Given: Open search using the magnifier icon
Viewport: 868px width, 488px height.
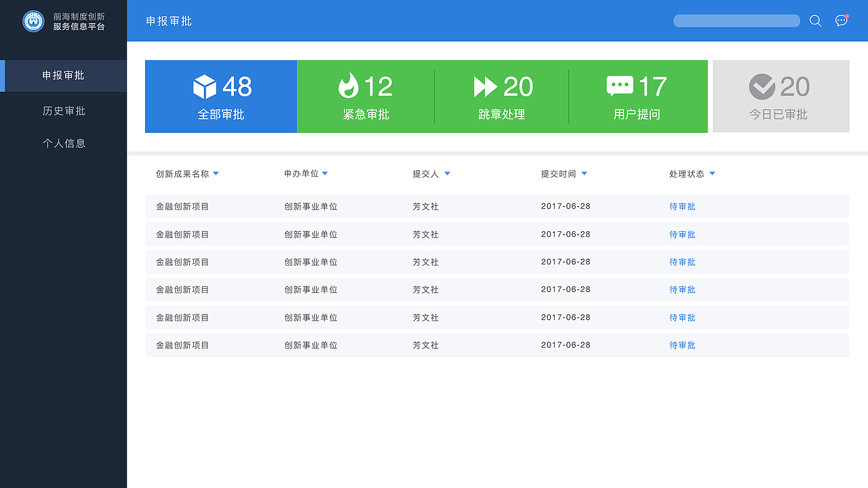Looking at the screenshot, I should [x=815, y=20].
